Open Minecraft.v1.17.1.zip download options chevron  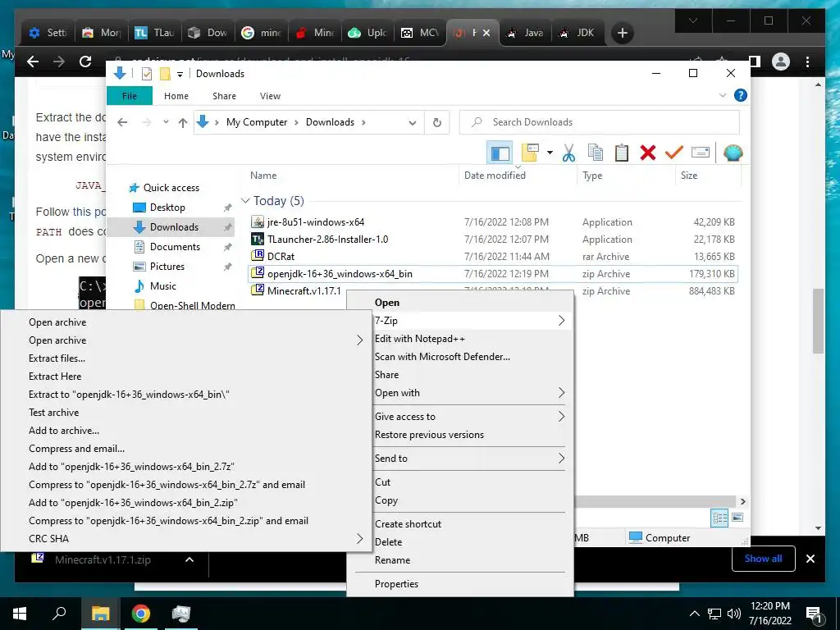pyautogui.click(x=189, y=559)
